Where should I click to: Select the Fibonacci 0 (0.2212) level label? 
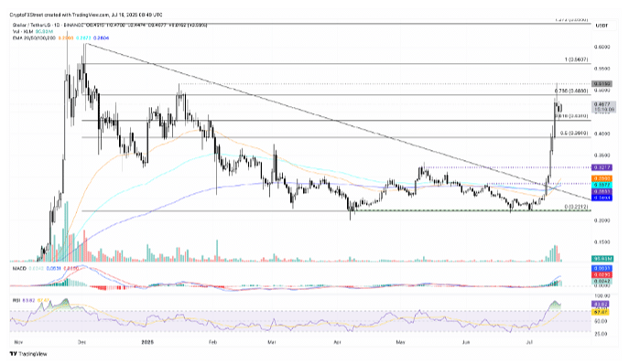pos(576,206)
